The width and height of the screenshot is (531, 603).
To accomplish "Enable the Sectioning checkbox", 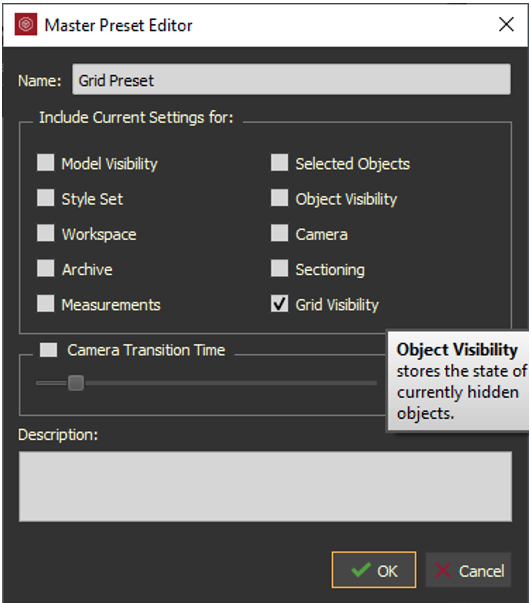I will (279, 268).
